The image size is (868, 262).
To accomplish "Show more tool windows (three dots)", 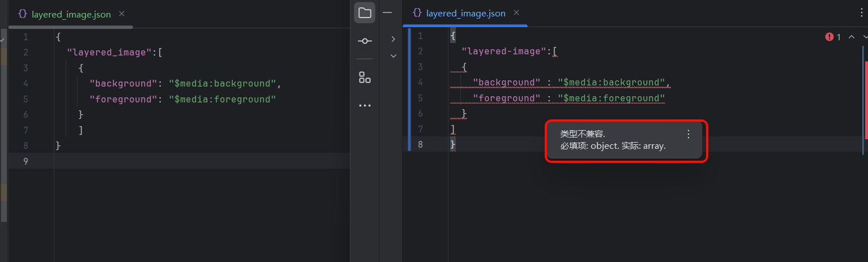I will [365, 106].
